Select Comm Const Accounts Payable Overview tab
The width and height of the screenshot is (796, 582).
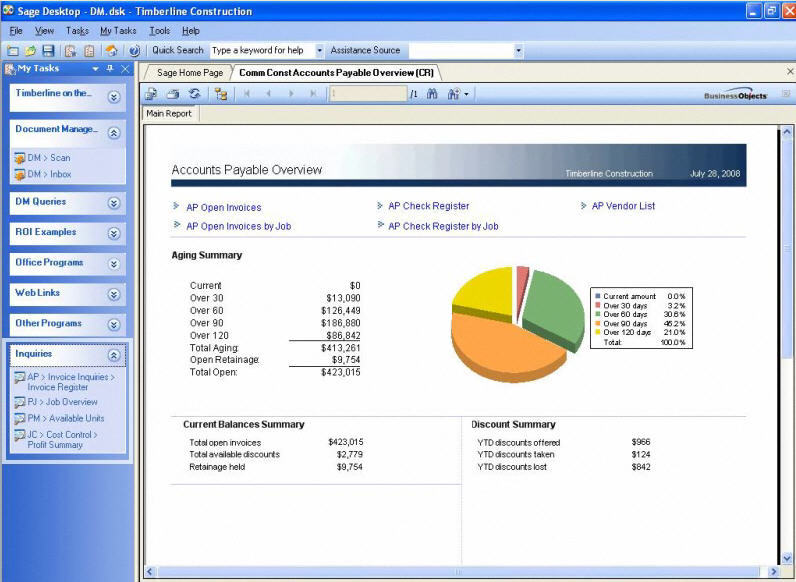tap(336, 73)
